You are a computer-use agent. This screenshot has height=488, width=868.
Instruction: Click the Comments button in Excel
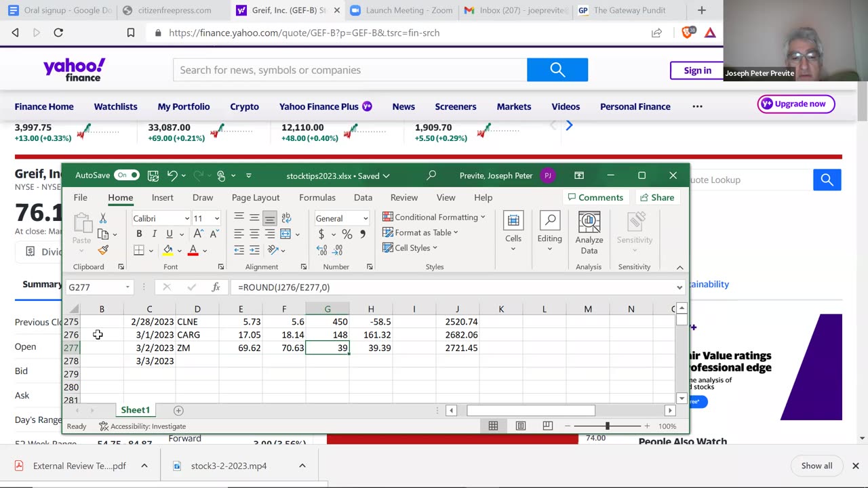coord(595,197)
